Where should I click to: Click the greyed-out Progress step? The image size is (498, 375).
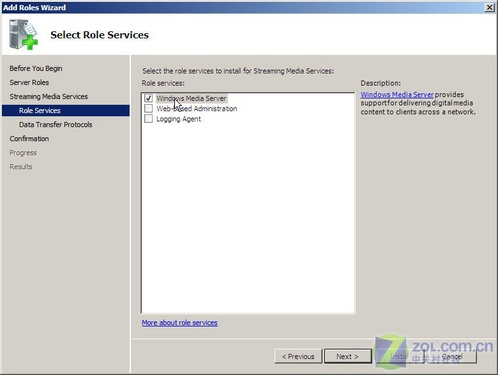[23, 153]
